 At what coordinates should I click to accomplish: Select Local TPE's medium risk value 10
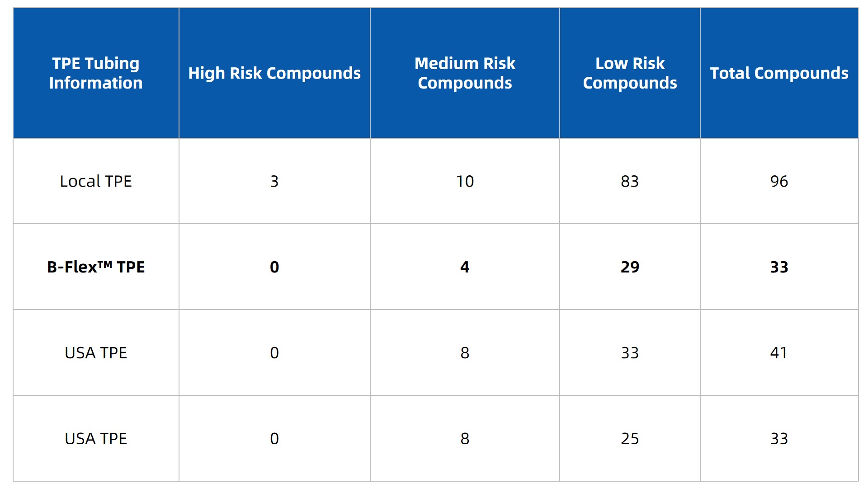(x=465, y=181)
